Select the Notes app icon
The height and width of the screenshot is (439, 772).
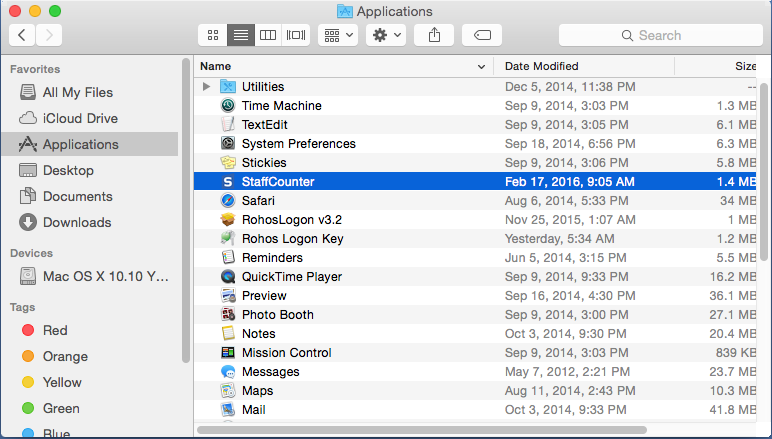pyautogui.click(x=227, y=333)
